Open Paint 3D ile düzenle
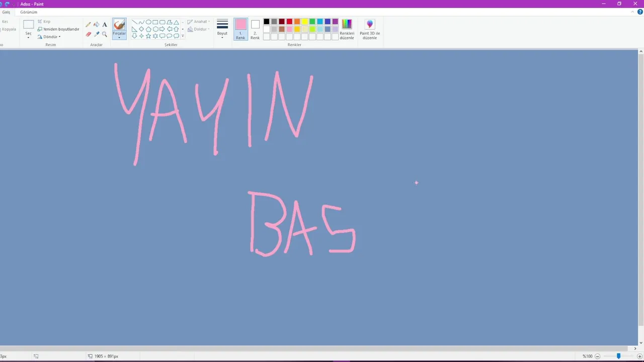 370,30
